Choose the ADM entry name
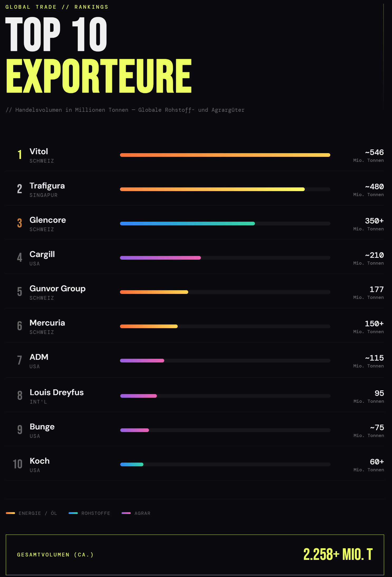 [x=39, y=357]
